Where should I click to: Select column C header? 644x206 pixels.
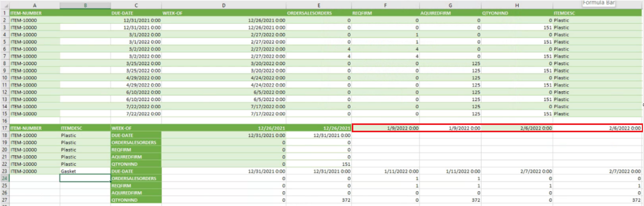(x=136, y=5)
